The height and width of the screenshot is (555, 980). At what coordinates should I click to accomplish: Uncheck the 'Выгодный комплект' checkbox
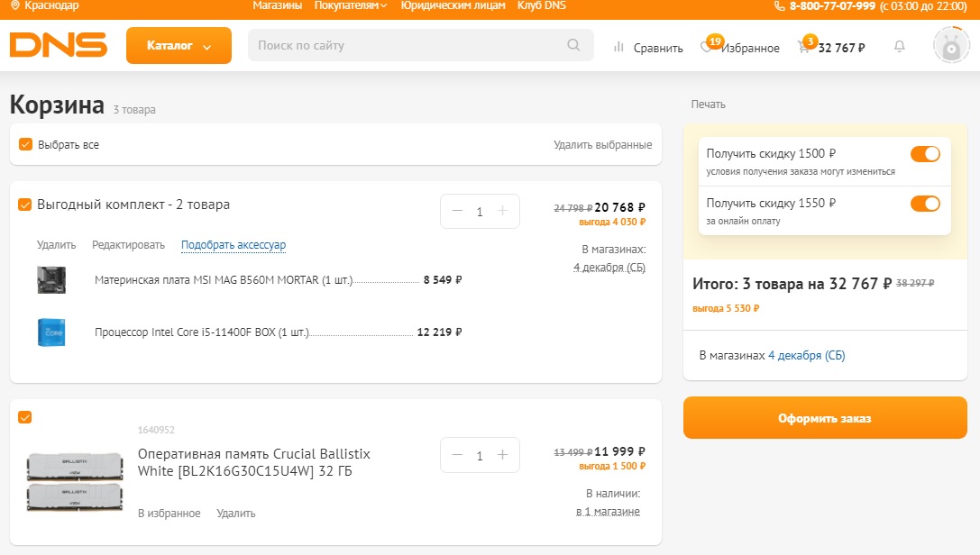point(25,205)
